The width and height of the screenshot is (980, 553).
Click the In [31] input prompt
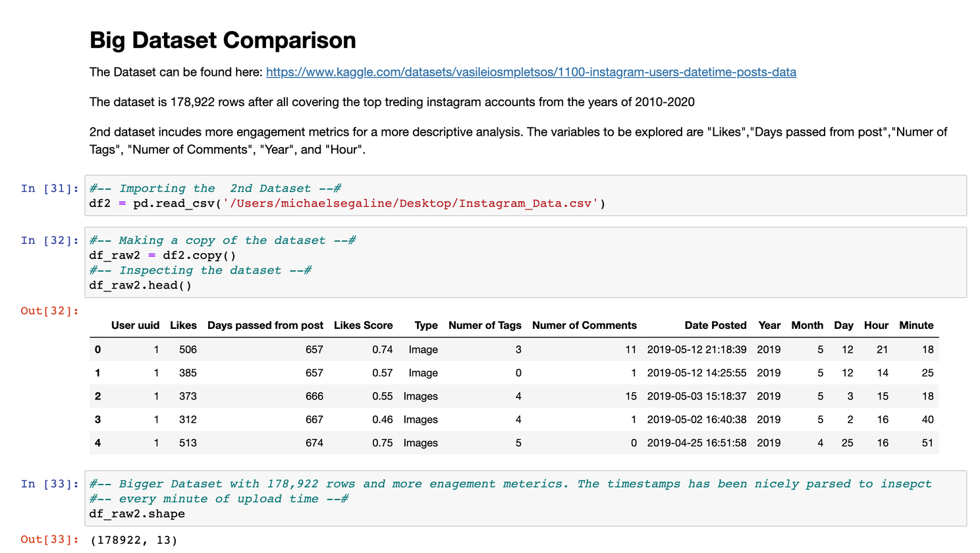pyautogui.click(x=50, y=189)
